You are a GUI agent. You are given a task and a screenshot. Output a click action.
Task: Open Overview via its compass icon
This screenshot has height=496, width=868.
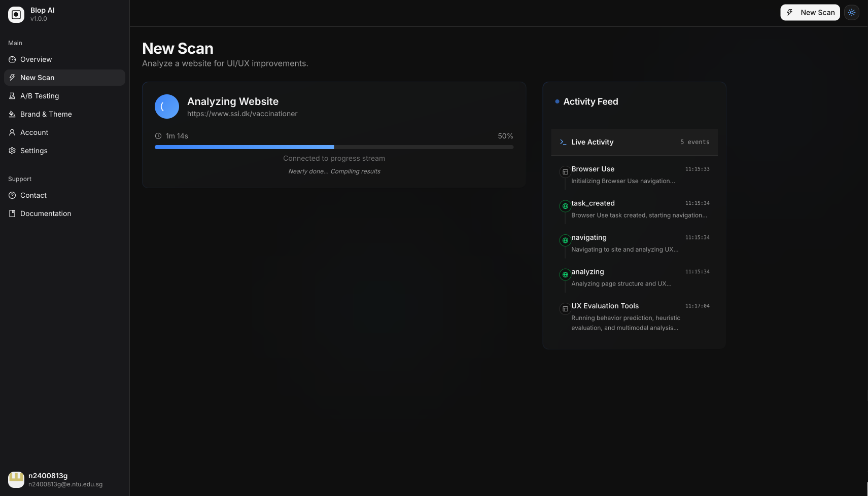[11, 59]
